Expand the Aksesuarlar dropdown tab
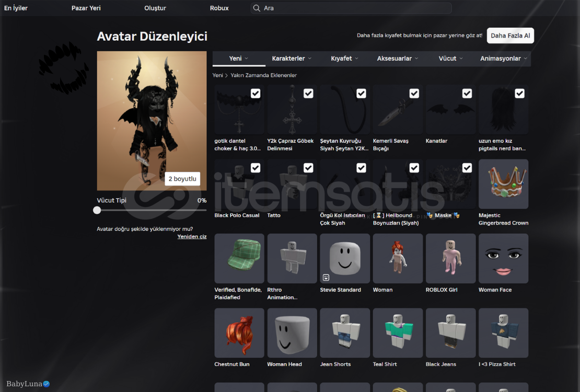The height and width of the screenshot is (392, 580). [397, 59]
